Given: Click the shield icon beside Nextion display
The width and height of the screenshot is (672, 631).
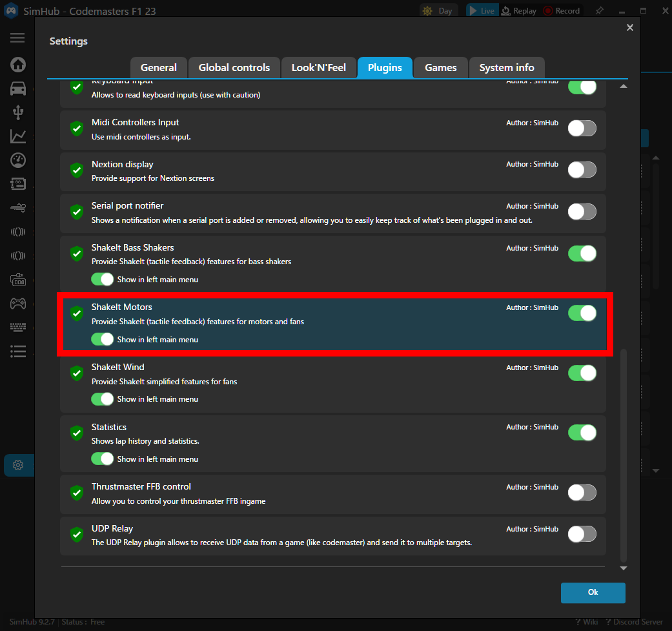Looking at the screenshot, I should (x=77, y=170).
